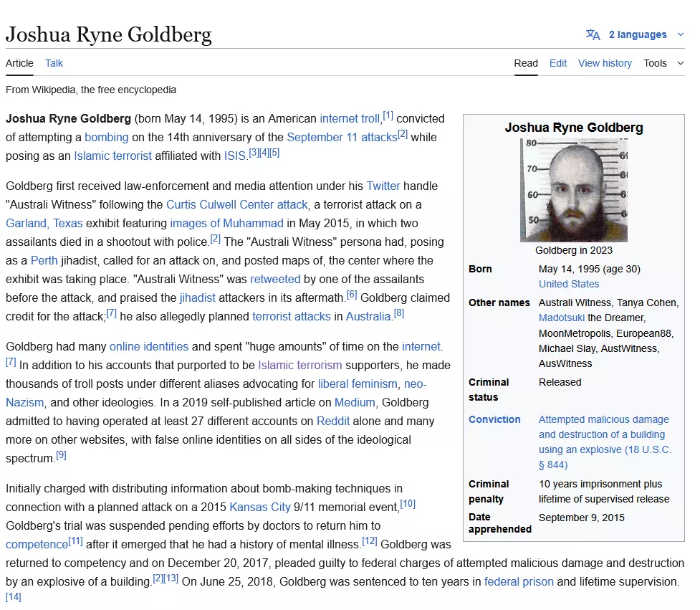Follow the internet link after 'time on the'
Viewport: 700px width, 610px height.
tap(421, 346)
